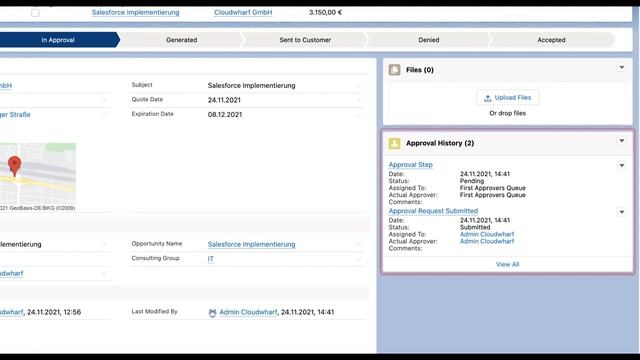Viewport: 640px width, 360px height.
Task: Edit the Expiration Date via pencil icon
Action: tap(359, 115)
